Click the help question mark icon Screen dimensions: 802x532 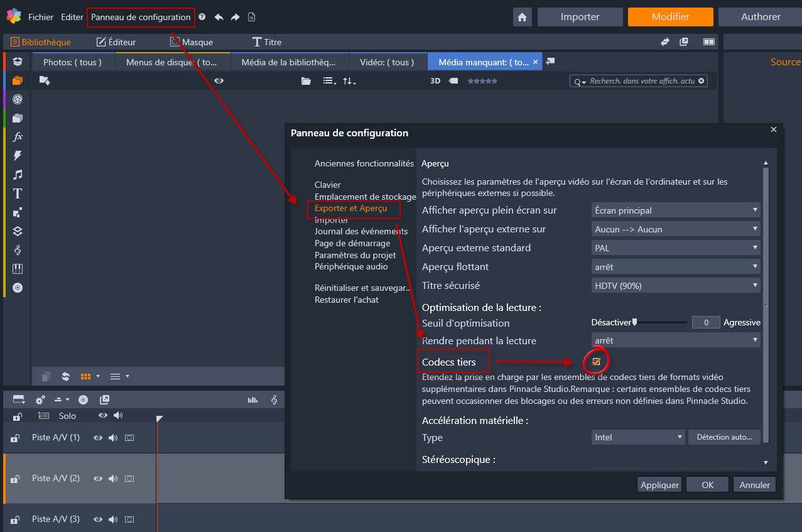(202, 17)
